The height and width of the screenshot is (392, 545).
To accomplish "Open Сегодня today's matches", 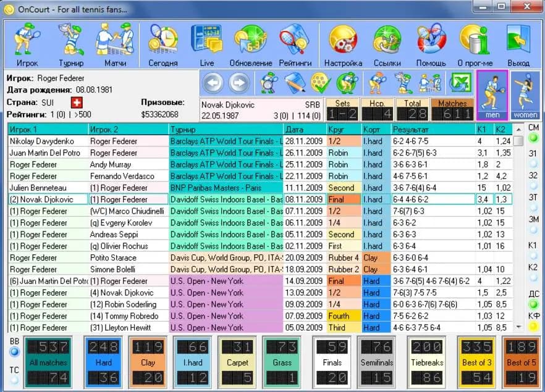I will (163, 45).
